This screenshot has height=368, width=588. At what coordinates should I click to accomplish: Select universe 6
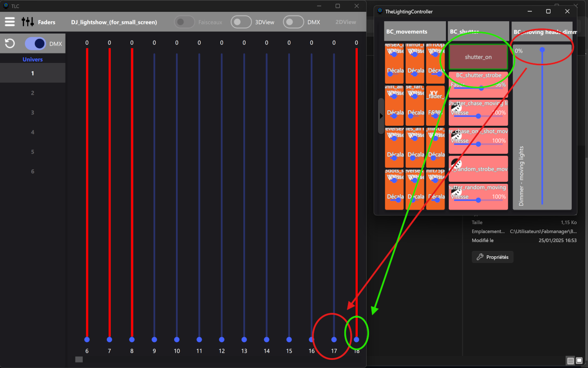point(33,172)
